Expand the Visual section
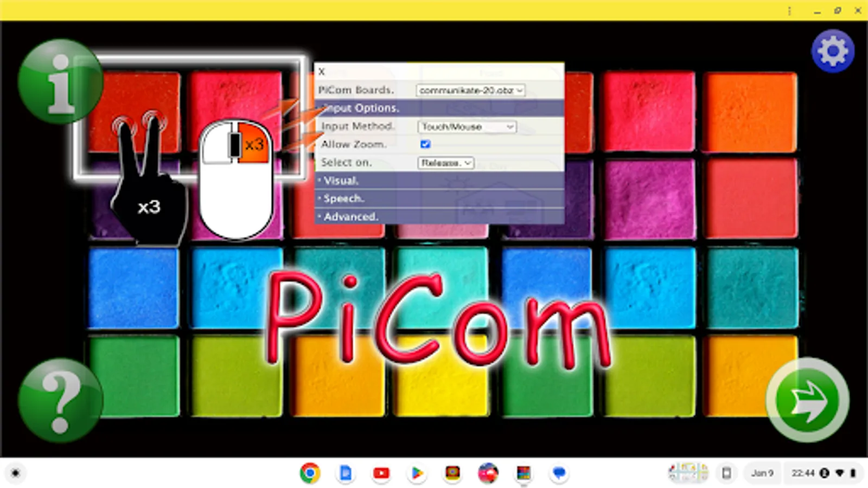The width and height of the screenshot is (868, 488). point(439,181)
